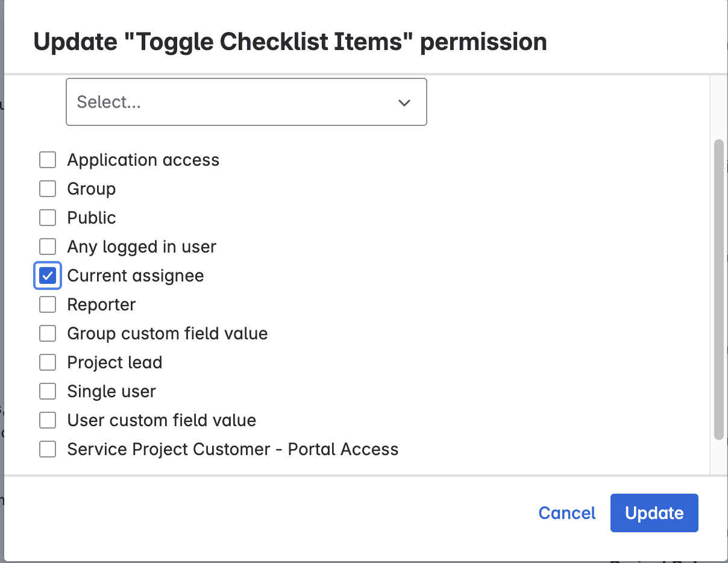Select the Any logged in user checkbox
Screen dimensions: 728x563
tap(48, 247)
